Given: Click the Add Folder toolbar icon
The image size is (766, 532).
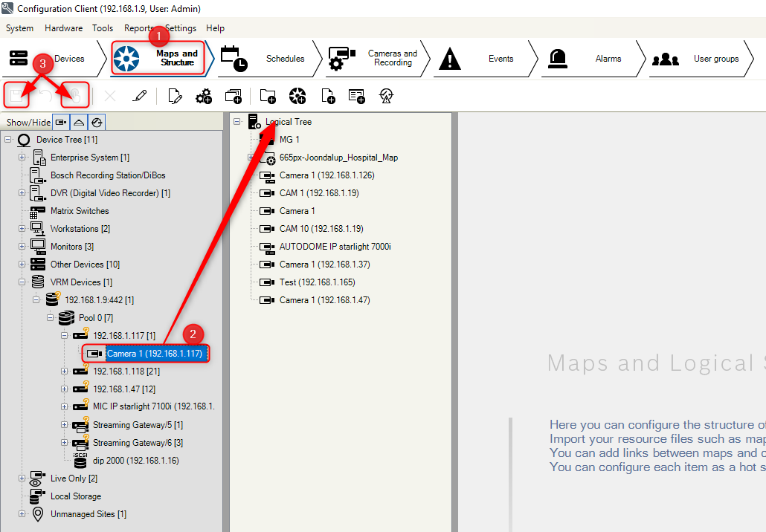Looking at the screenshot, I should [x=268, y=96].
